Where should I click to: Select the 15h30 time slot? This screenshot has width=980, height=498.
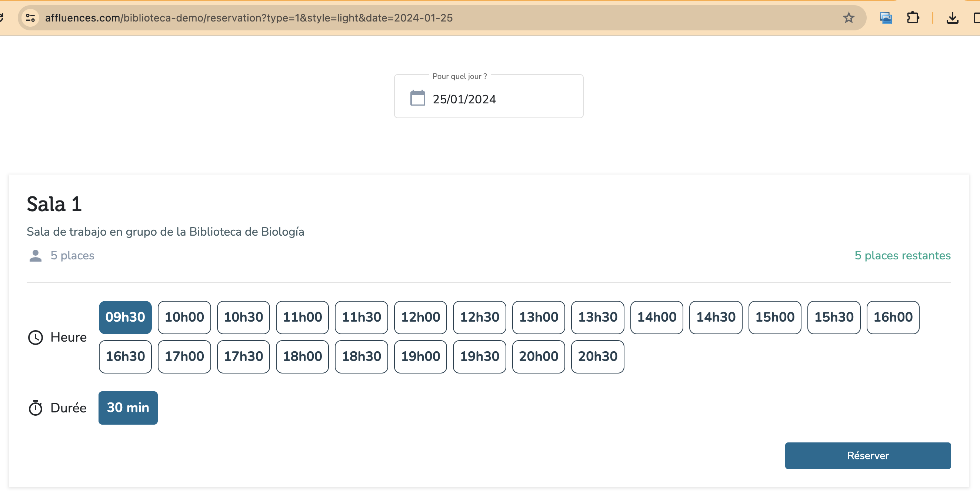[834, 318]
